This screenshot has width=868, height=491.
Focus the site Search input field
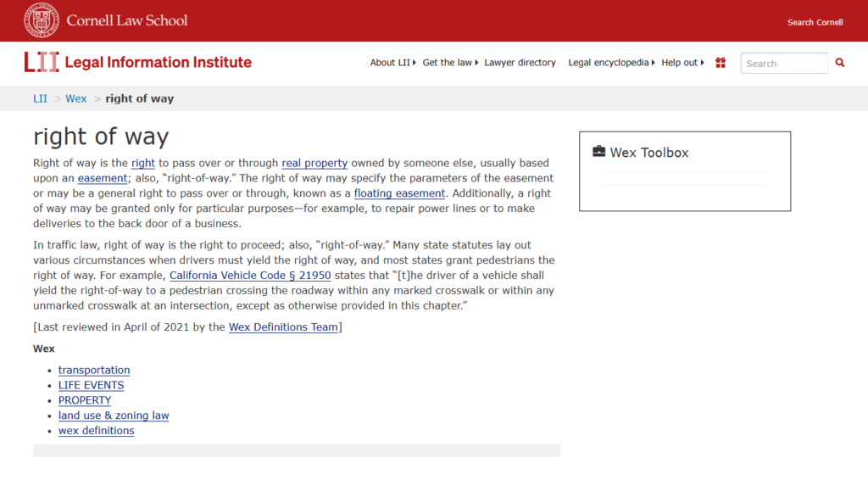(x=783, y=64)
